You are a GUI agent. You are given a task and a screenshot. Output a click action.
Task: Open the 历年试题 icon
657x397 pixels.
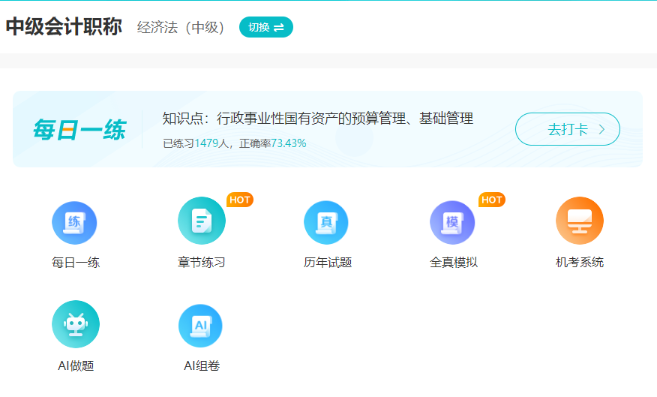coord(326,222)
